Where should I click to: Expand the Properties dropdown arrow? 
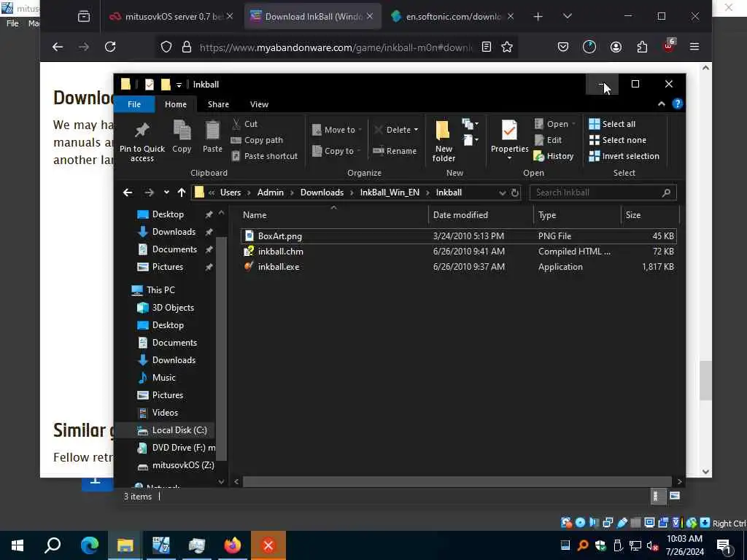(509, 158)
